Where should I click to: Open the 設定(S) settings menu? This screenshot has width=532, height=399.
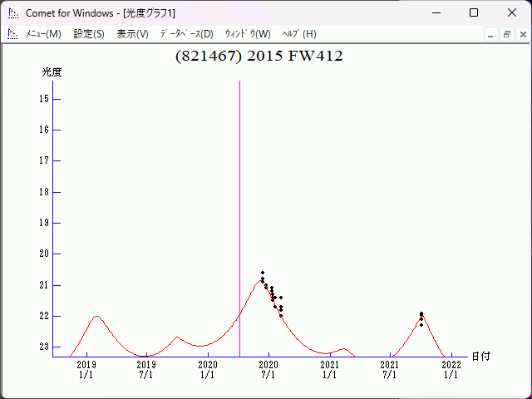(89, 34)
